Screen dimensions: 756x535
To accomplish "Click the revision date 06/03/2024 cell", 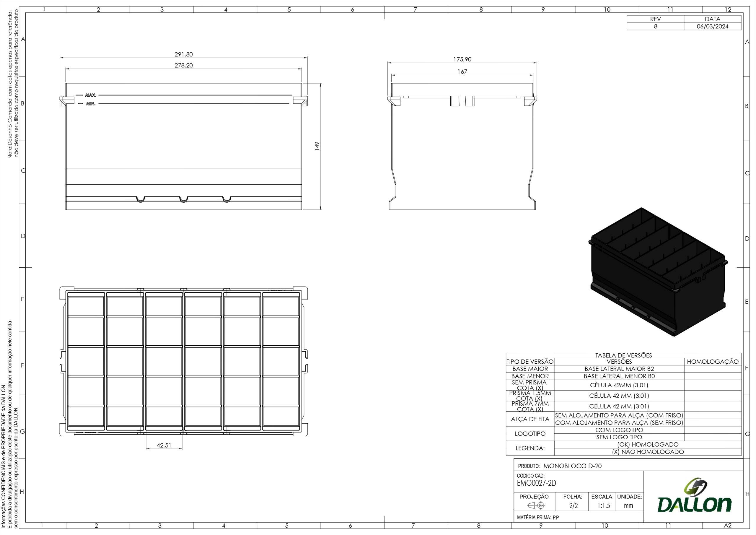I will [712, 26].
